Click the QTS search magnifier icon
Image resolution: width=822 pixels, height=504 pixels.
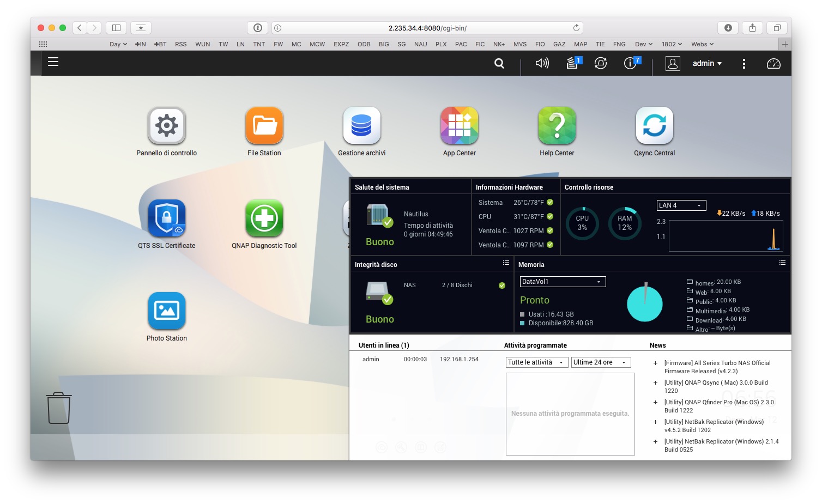(499, 64)
